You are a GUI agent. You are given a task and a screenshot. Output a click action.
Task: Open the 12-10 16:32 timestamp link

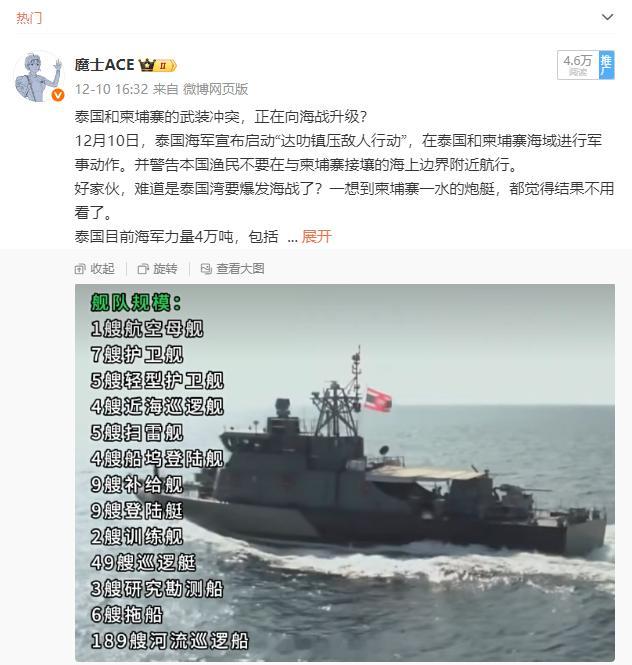(111, 89)
